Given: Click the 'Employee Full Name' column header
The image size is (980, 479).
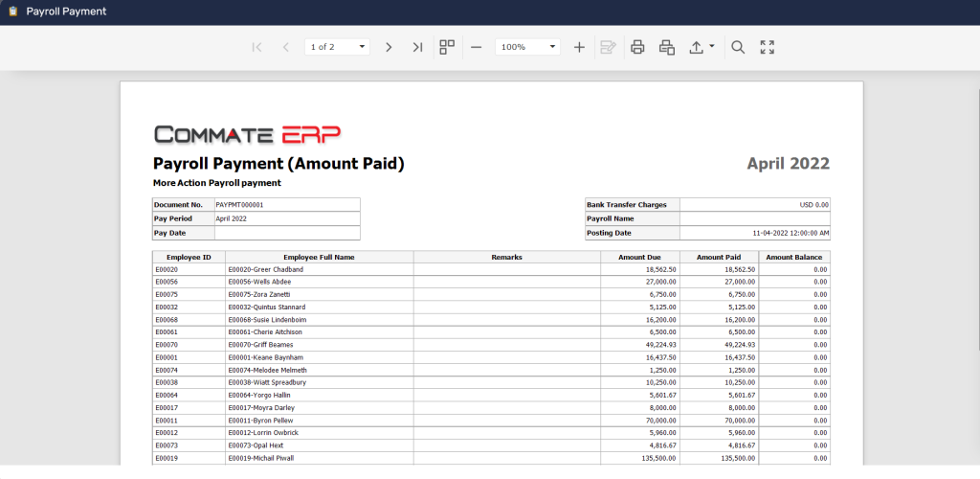Looking at the screenshot, I should click(x=320, y=257).
